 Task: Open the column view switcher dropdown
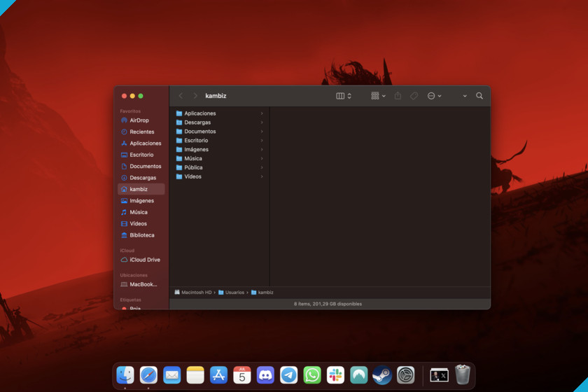(344, 96)
